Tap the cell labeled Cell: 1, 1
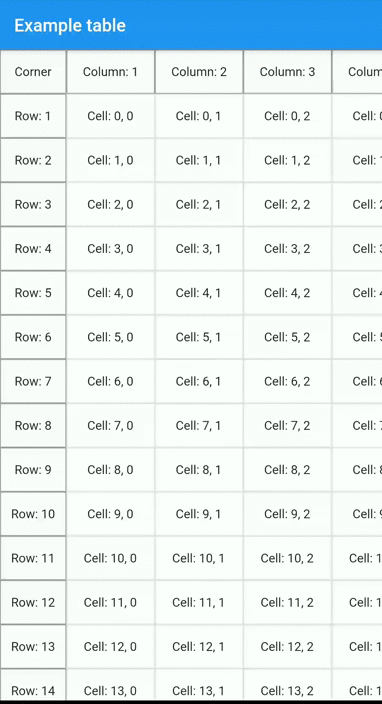Image resolution: width=382 pixels, height=704 pixels. click(199, 160)
